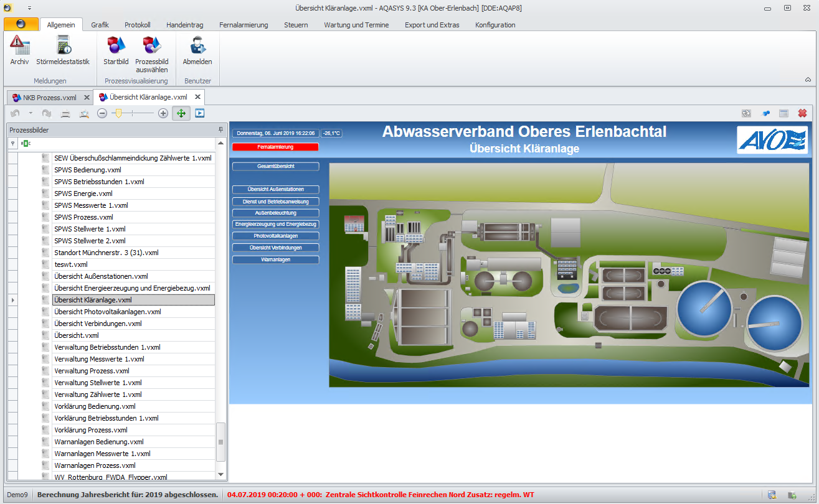Screen dimensions: 819x504
Task: Click the Prozessbilder list scrollbar thumb
Action: click(220, 442)
